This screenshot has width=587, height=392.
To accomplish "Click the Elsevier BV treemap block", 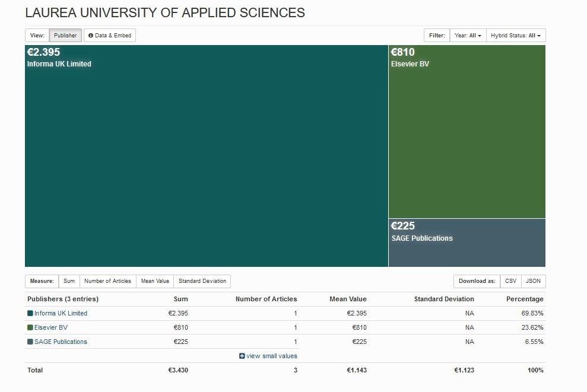I will point(467,132).
